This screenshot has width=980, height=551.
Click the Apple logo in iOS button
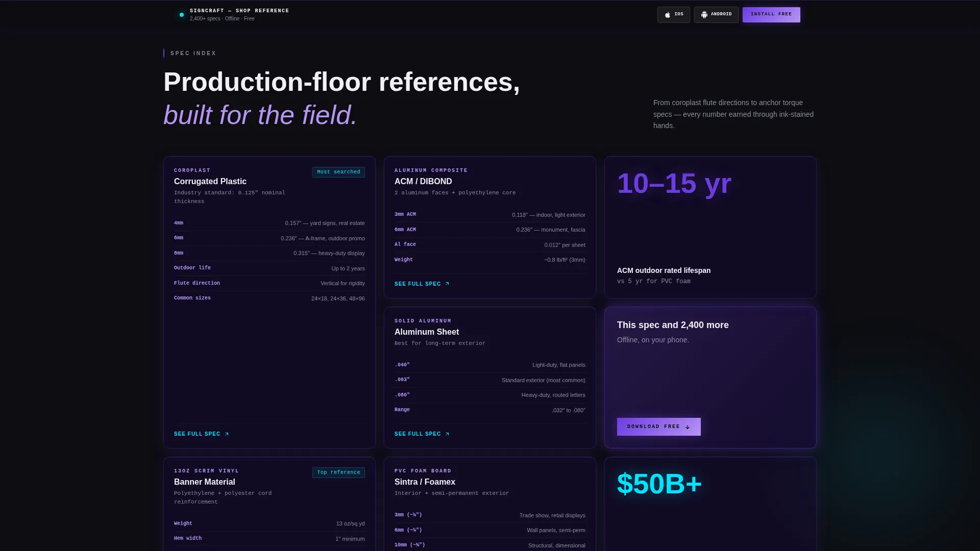(x=668, y=15)
